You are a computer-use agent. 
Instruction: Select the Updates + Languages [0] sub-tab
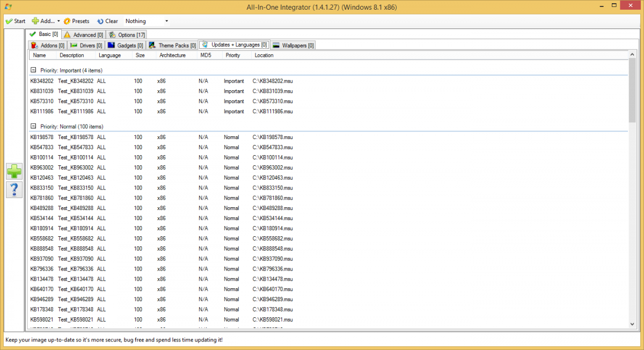pyautogui.click(x=234, y=45)
